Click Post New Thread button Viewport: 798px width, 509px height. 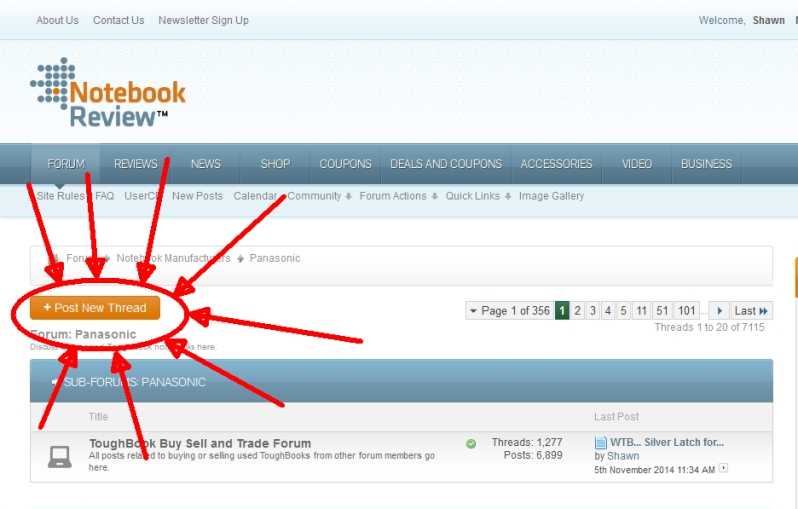(x=95, y=308)
